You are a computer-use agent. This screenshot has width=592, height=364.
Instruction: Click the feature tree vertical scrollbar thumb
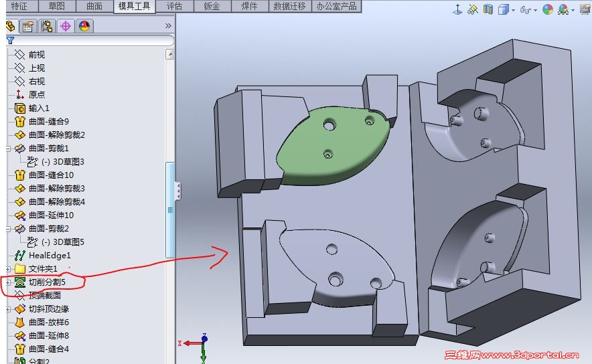point(170,210)
